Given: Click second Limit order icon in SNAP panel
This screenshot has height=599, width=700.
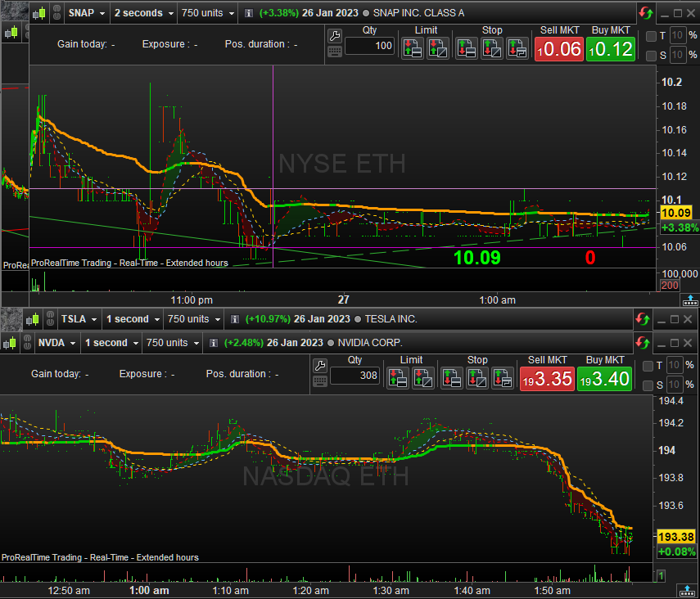Looking at the screenshot, I should point(437,48).
